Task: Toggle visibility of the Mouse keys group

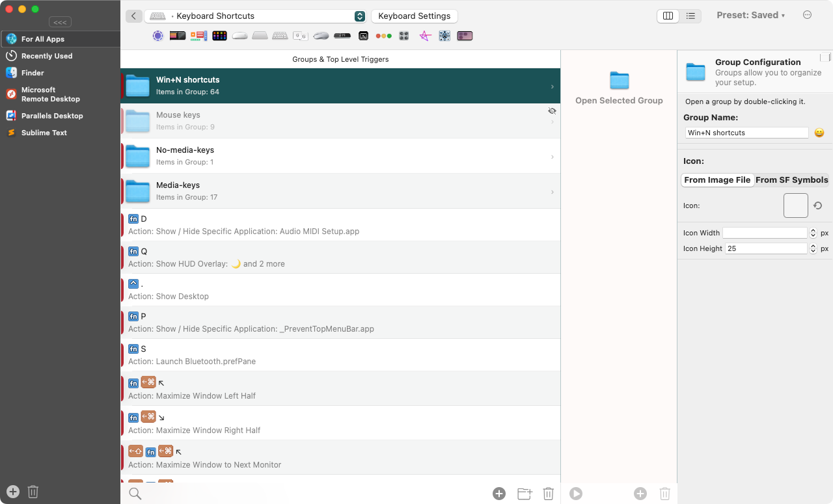Action: pyautogui.click(x=552, y=111)
